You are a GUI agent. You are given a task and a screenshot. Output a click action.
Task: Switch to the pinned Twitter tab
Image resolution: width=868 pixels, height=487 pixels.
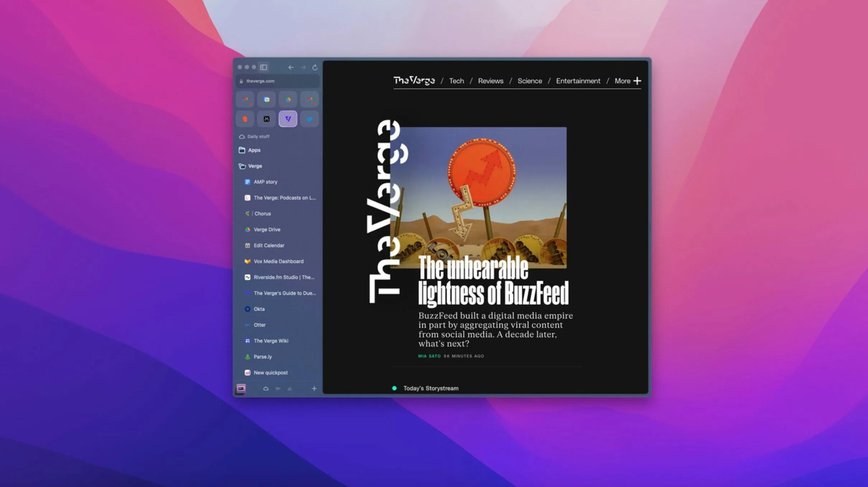309,119
